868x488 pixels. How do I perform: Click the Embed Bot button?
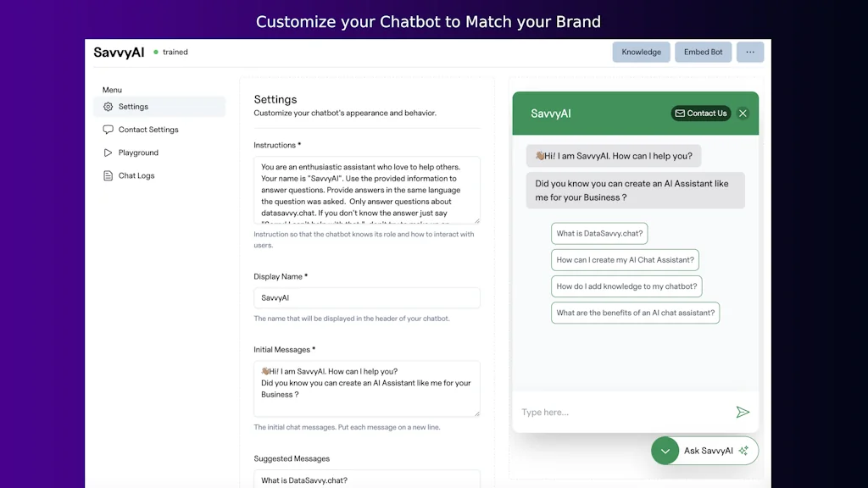tap(703, 52)
